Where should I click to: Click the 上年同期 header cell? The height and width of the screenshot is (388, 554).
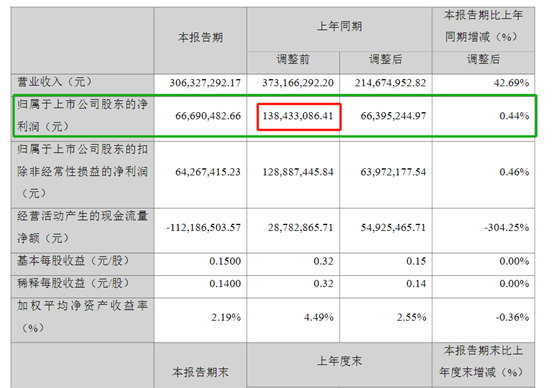pyautogui.click(x=339, y=26)
